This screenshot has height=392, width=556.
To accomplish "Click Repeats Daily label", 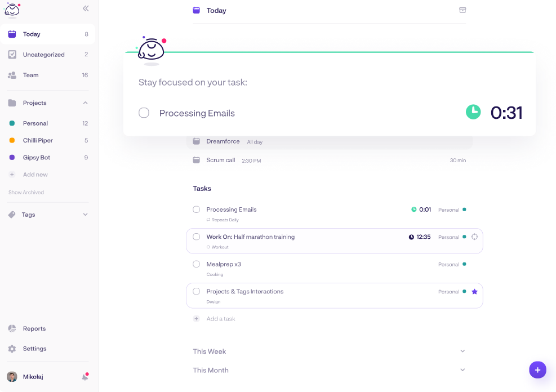I will [x=225, y=220].
